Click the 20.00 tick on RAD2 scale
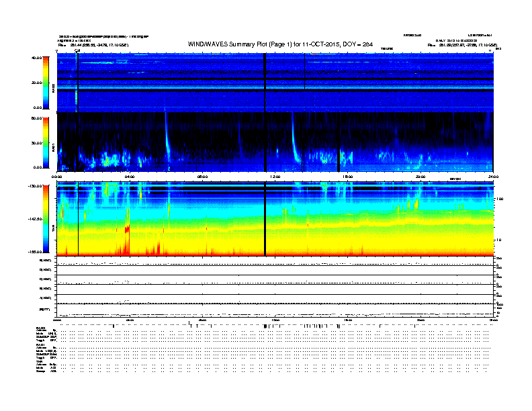 tap(36, 83)
